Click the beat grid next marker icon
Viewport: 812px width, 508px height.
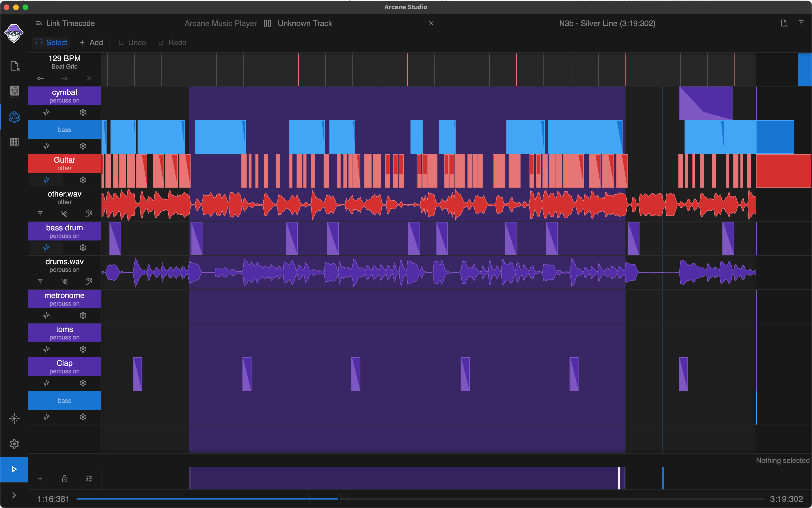pos(64,79)
